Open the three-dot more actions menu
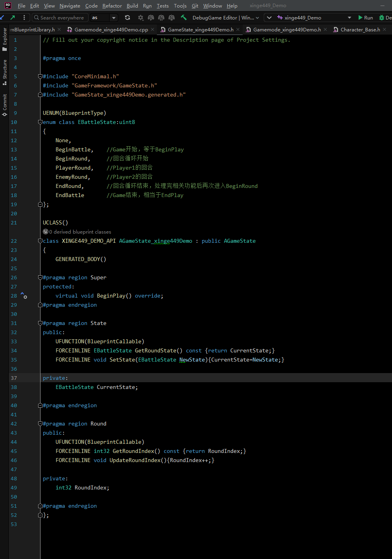Screen dimensions: 392x559 tap(24, 17)
